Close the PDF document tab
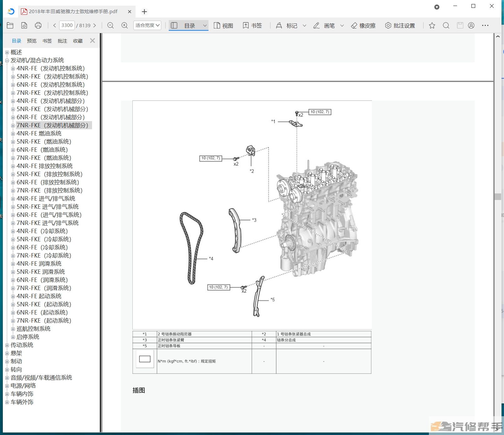504x435 pixels. tap(130, 12)
